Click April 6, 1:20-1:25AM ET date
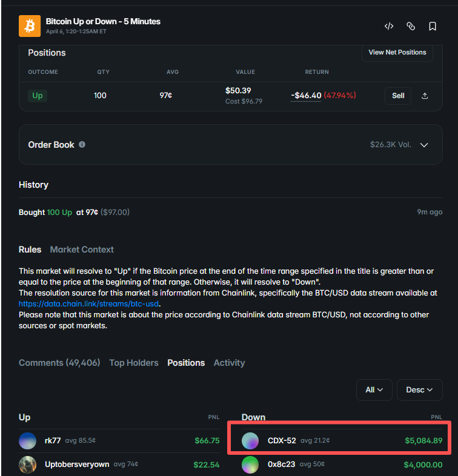This screenshot has width=458, height=476. (x=76, y=31)
